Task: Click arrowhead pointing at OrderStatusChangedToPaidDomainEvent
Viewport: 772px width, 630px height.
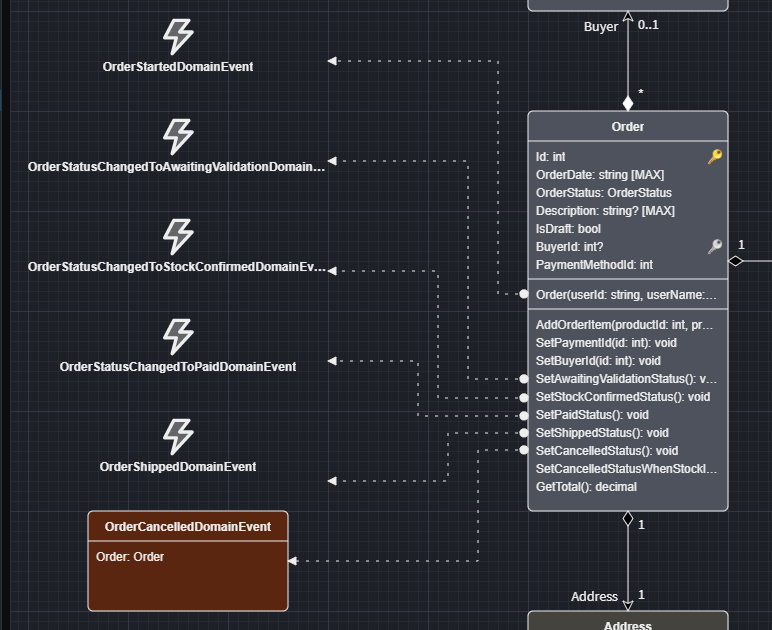Action: 332,361
